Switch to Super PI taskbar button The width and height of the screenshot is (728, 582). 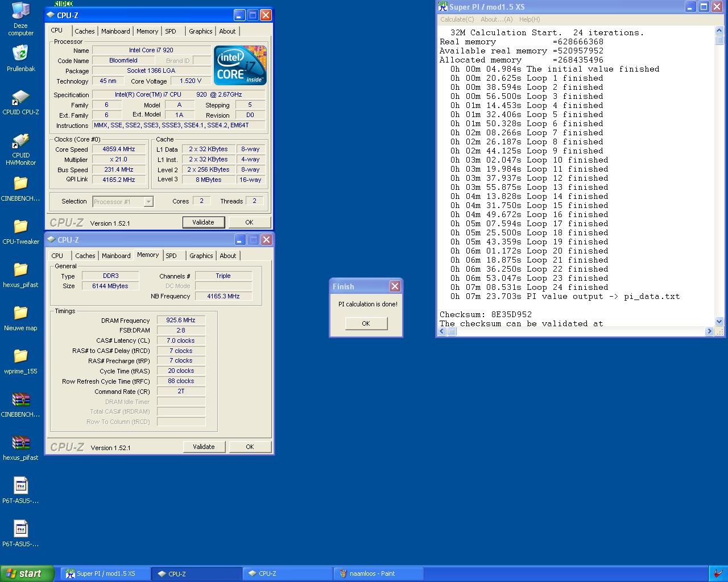106,573
